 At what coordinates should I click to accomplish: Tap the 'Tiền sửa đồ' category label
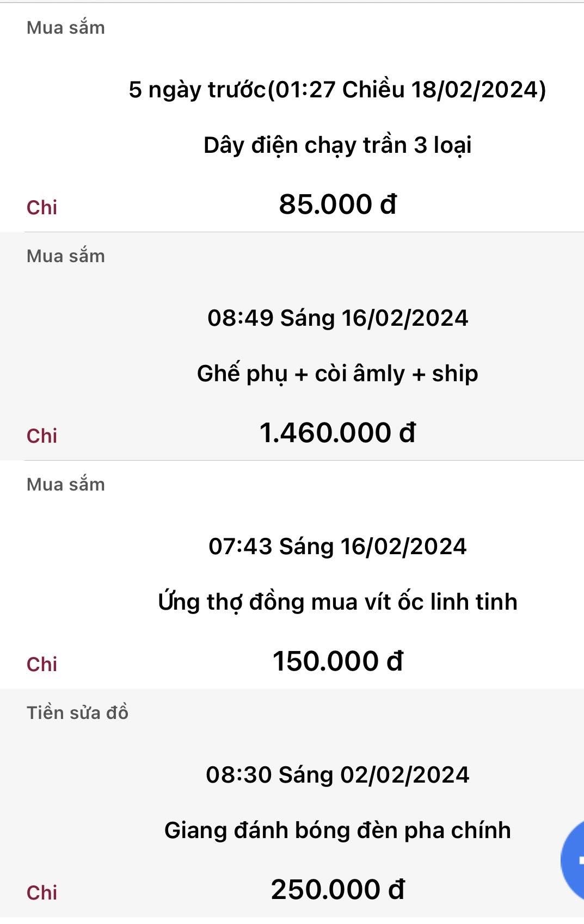pyautogui.click(x=78, y=713)
